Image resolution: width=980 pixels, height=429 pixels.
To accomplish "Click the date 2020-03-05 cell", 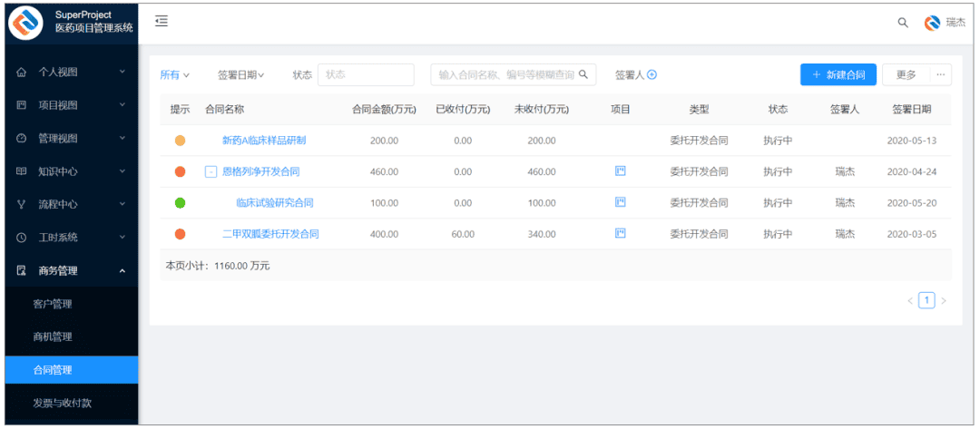I will tap(912, 234).
